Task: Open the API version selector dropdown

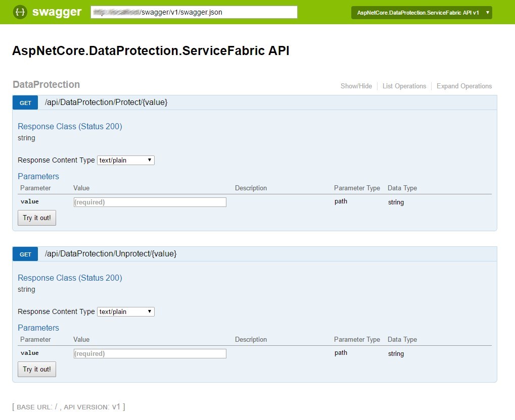Action: coord(421,13)
